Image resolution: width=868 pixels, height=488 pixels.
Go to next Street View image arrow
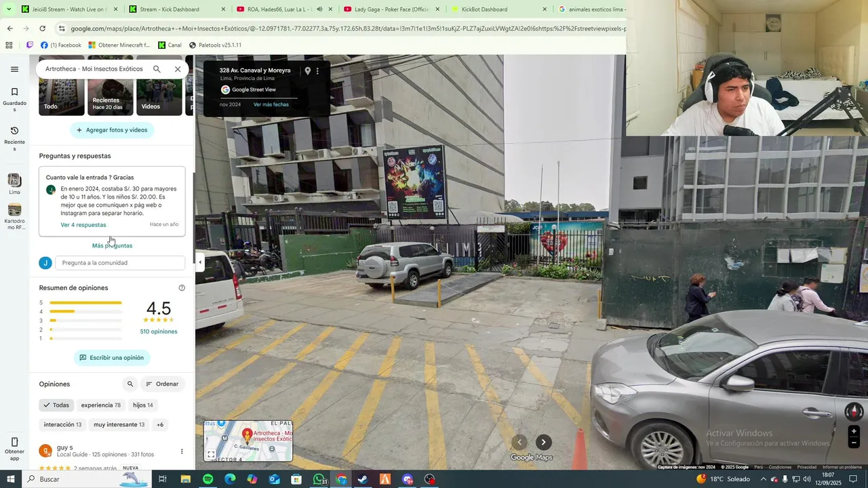[x=543, y=442]
